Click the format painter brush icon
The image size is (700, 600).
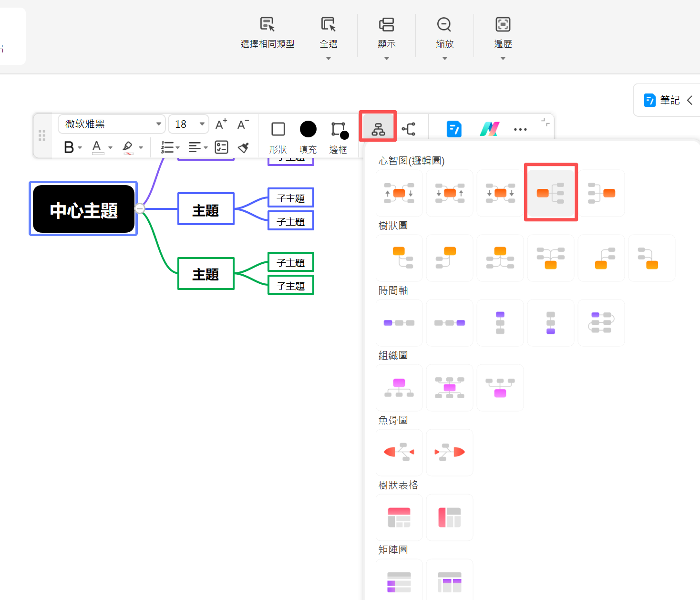point(243,147)
